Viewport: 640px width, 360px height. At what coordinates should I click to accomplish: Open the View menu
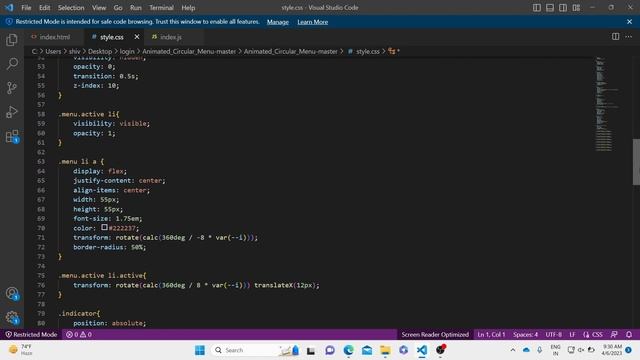tap(99, 8)
